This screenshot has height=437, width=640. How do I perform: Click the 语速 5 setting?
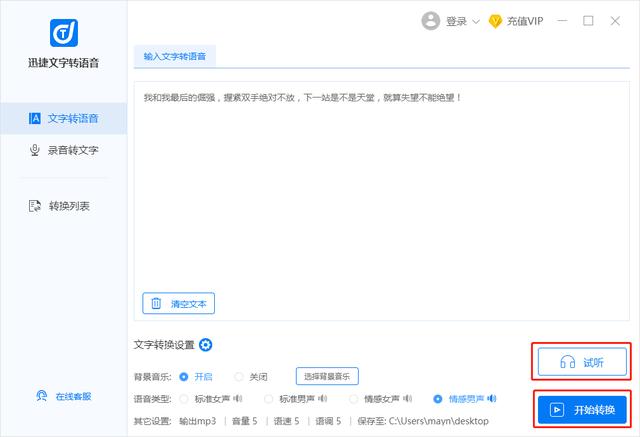coord(287,421)
